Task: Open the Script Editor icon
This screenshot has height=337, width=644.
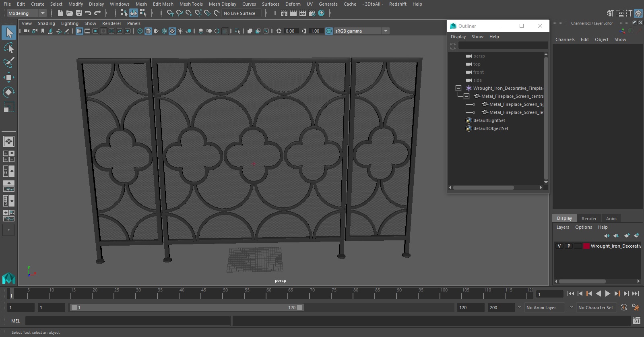Action: 637,321
